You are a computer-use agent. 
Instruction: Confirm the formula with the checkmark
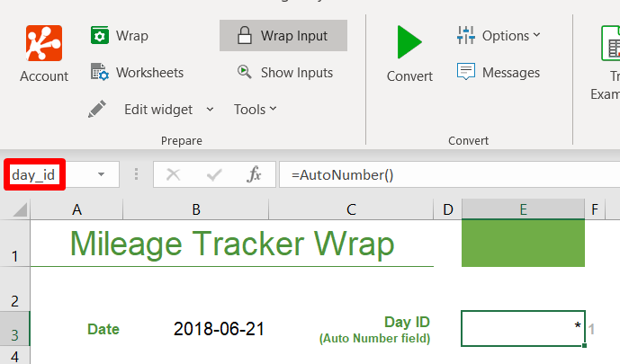[x=214, y=174]
